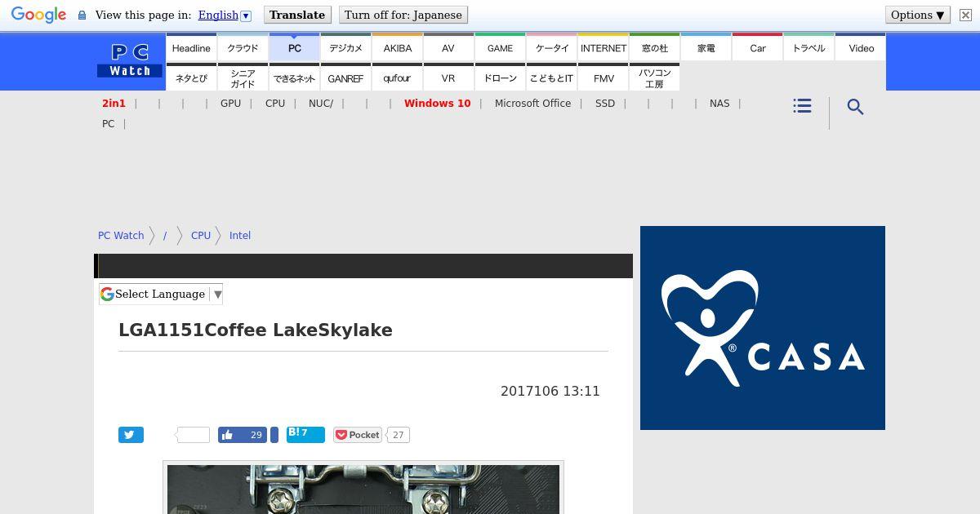The width and height of the screenshot is (980, 514).
Task: Click the Facebook like count 29
Action: tap(256, 435)
